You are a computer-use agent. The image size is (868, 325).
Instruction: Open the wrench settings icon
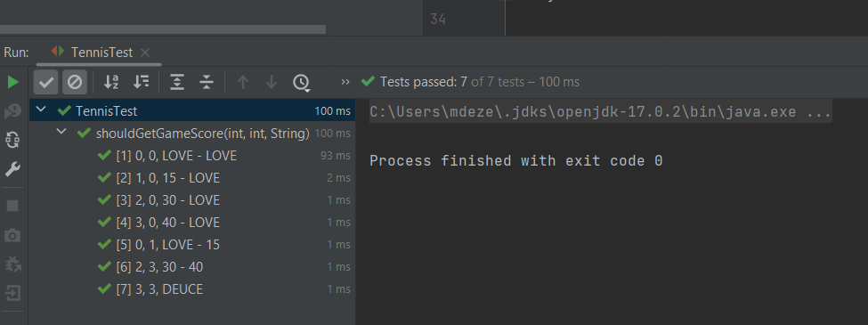click(12, 169)
